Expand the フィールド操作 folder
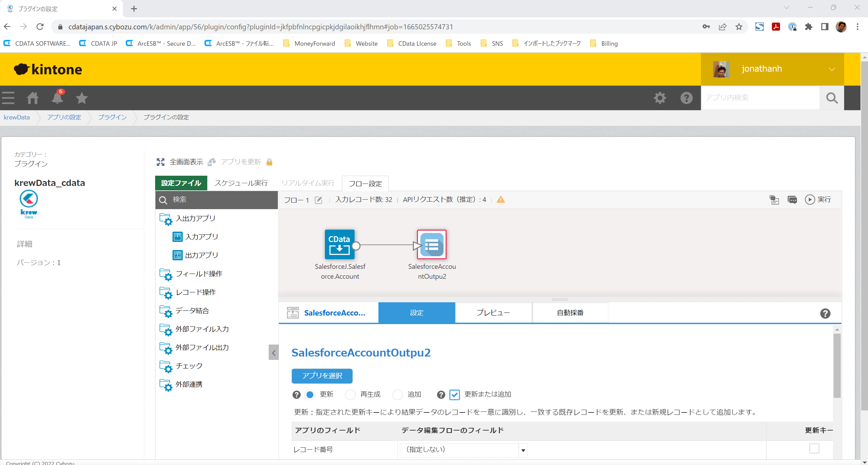This screenshot has width=868, height=465. click(x=198, y=274)
